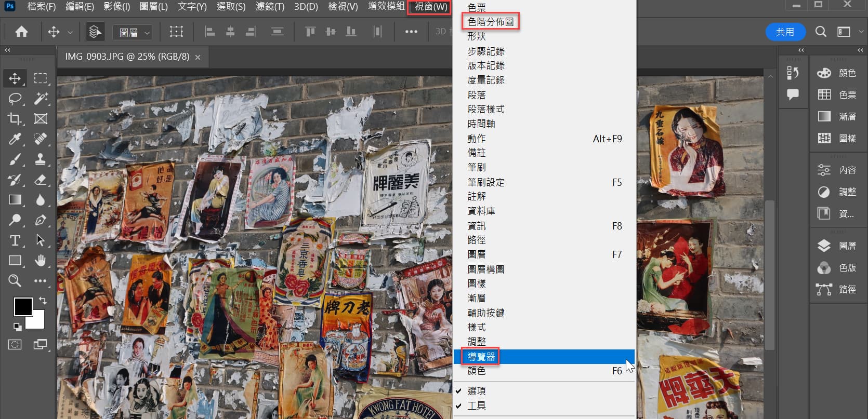The image size is (868, 419).
Task: Select the Zoom magnifier tool
Action: [x=15, y=281]
